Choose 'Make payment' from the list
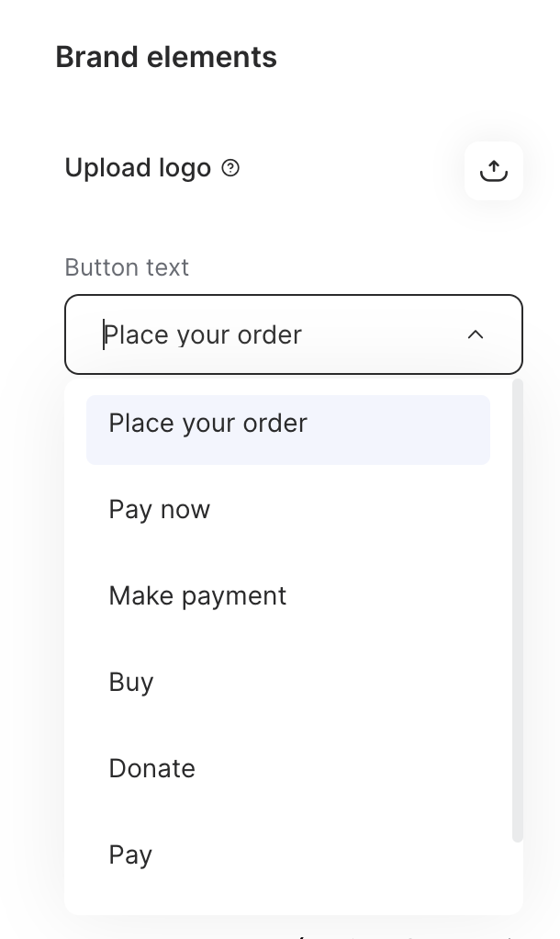Image resolution: width=560 pixels, height=939 pixels. [x=197, y=595]
